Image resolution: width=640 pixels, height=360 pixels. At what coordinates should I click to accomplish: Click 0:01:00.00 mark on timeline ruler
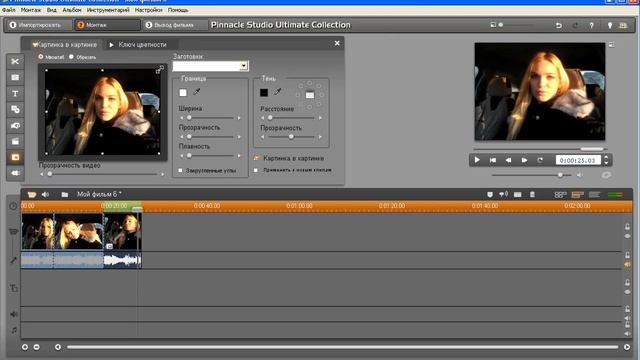299,206
